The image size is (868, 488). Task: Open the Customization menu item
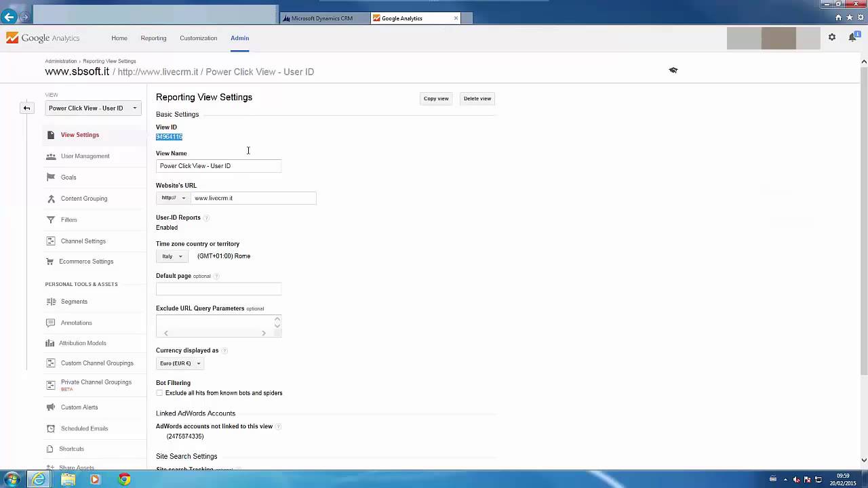pos(198,38)
